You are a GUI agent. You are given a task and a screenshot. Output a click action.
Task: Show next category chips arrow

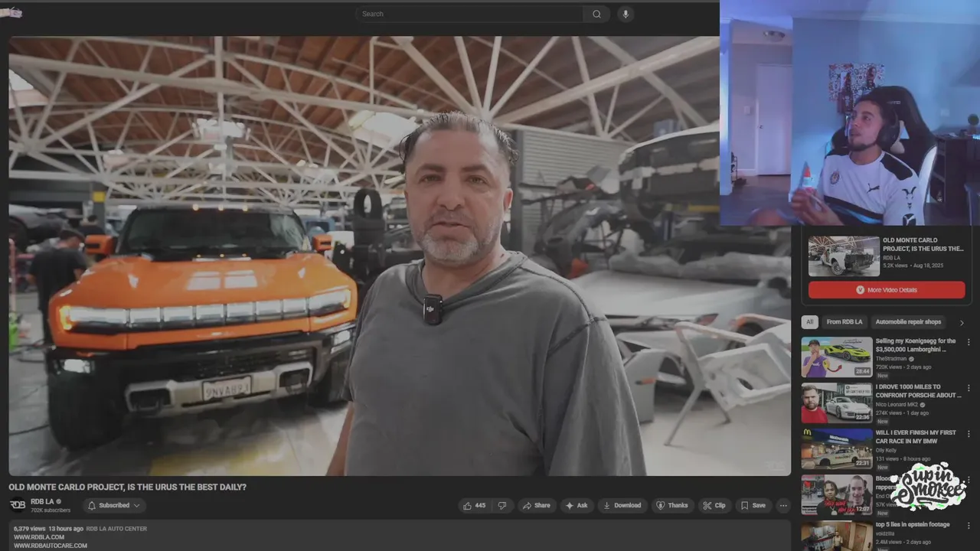[x=962, y=322]
